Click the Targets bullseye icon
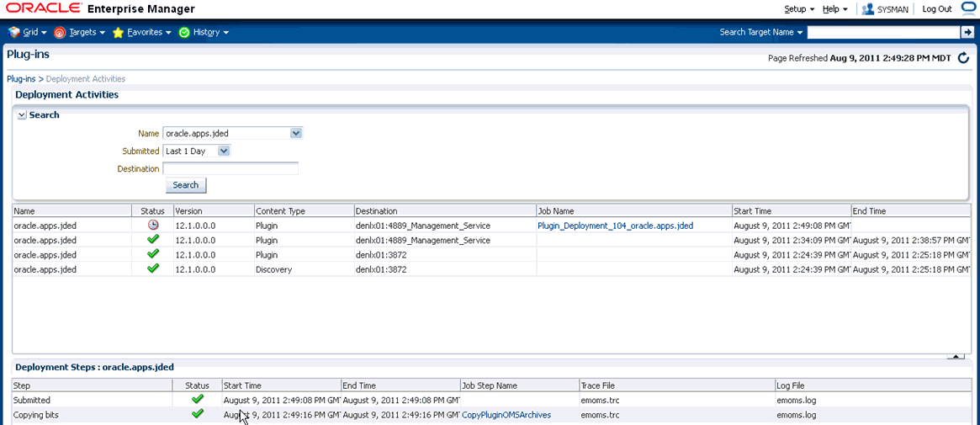Image resolution: width=980 pixels, height=425 pixels. 60,32
